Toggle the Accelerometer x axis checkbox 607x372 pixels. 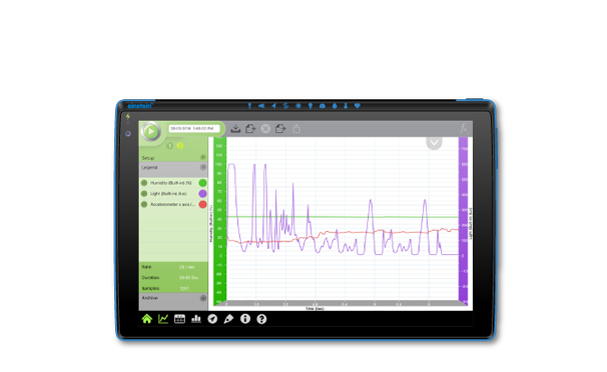pyautogui.click(x=144, y=204)
